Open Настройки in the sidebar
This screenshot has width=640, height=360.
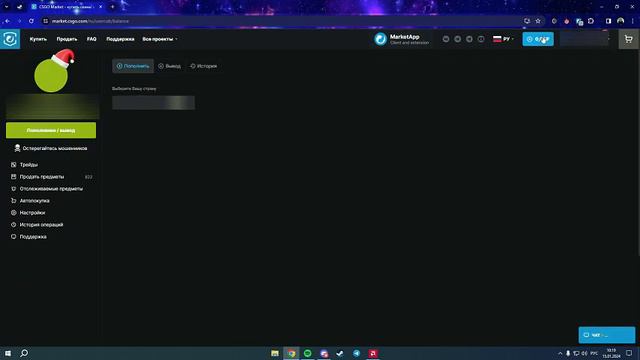tap(33, 213)
